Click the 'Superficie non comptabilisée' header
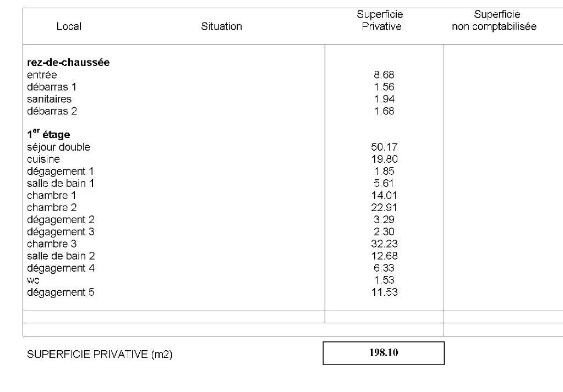Viewport: 563px width, 392px height. click(494, 20)
